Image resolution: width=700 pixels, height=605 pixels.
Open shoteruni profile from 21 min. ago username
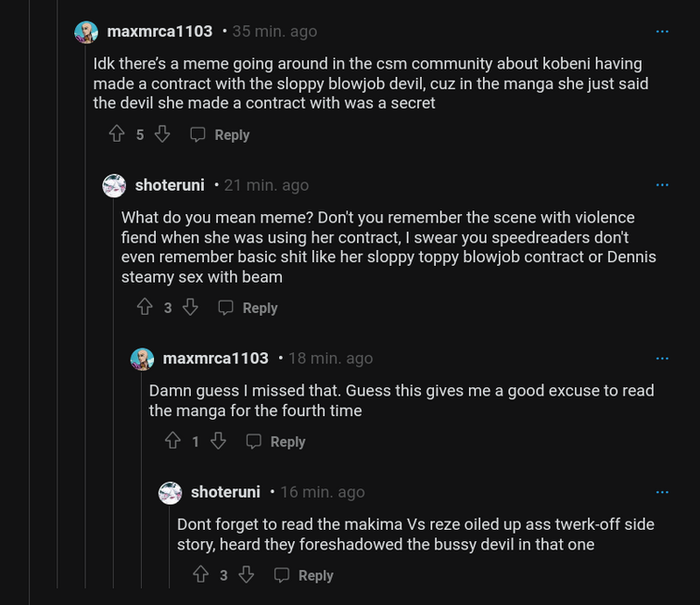point(170,185)
